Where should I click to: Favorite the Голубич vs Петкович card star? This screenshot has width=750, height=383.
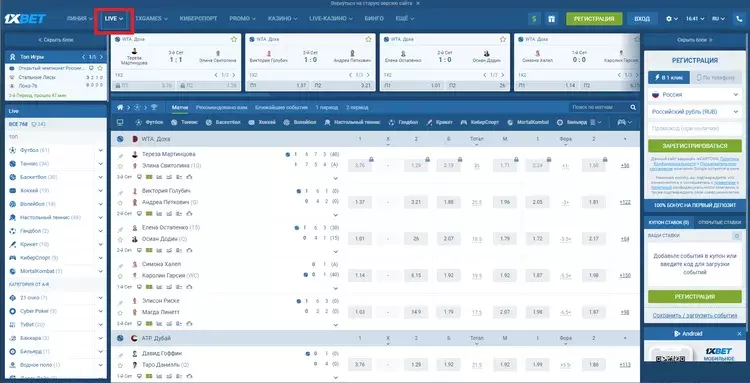click(368, 39)
